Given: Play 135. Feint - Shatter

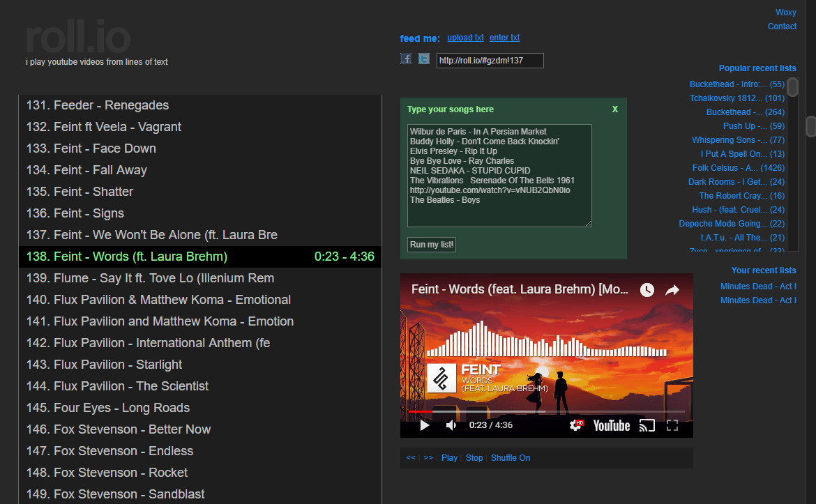Looking at the screenshot, I should point(200,192).
